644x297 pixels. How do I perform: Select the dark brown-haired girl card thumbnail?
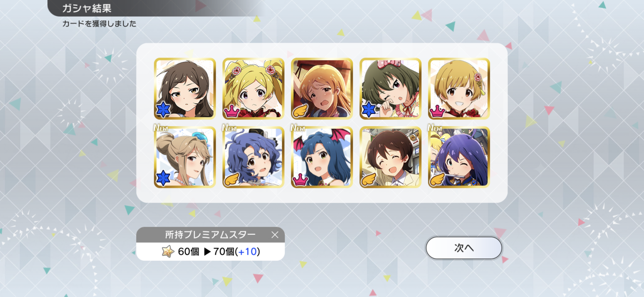point(185,89)
